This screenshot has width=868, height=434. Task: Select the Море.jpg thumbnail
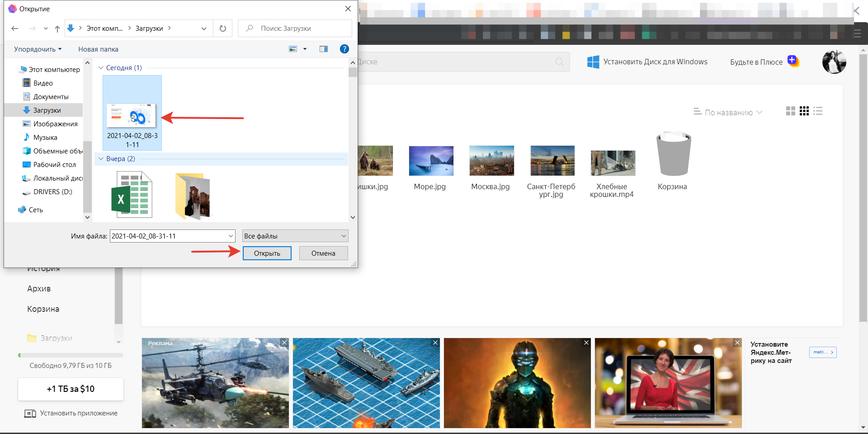431,161
